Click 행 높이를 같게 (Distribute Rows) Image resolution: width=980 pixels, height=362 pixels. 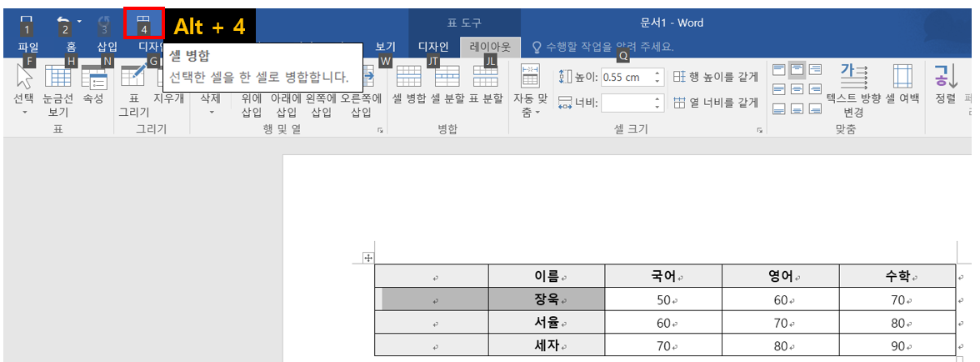click(717, 77)
